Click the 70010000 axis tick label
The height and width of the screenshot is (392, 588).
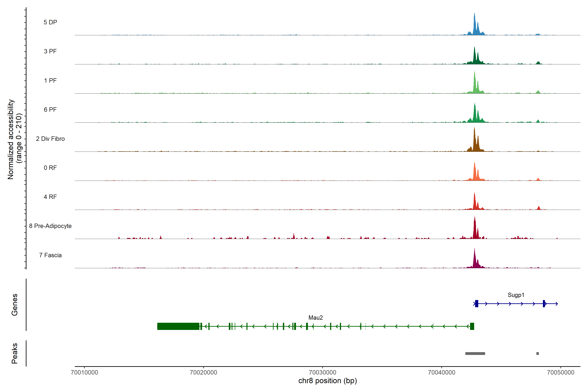tap(84, 373)
